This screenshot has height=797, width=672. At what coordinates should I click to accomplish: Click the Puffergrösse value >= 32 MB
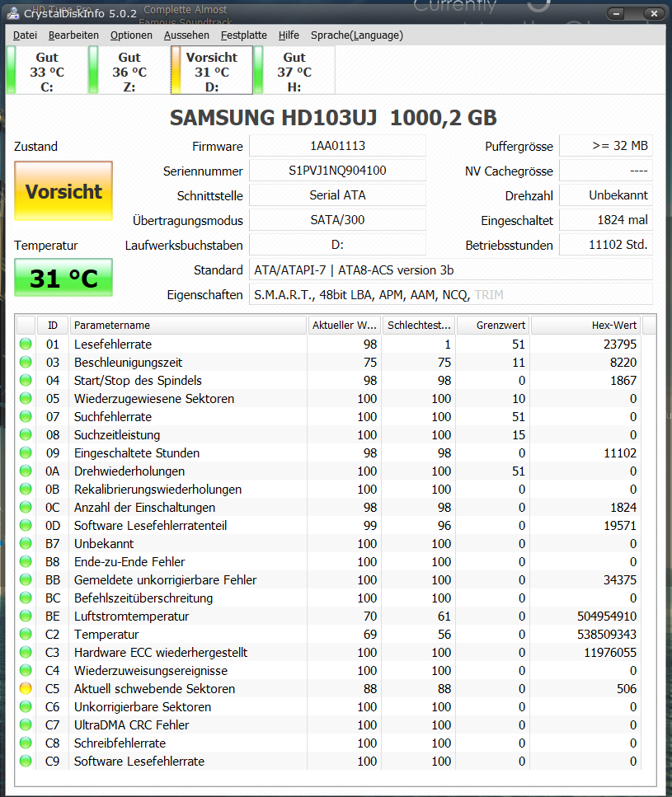point(606,146)
